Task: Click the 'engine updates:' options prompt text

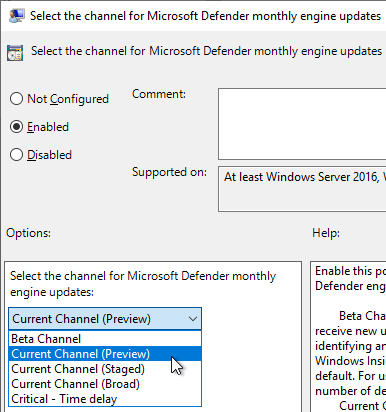Action: 52,292
